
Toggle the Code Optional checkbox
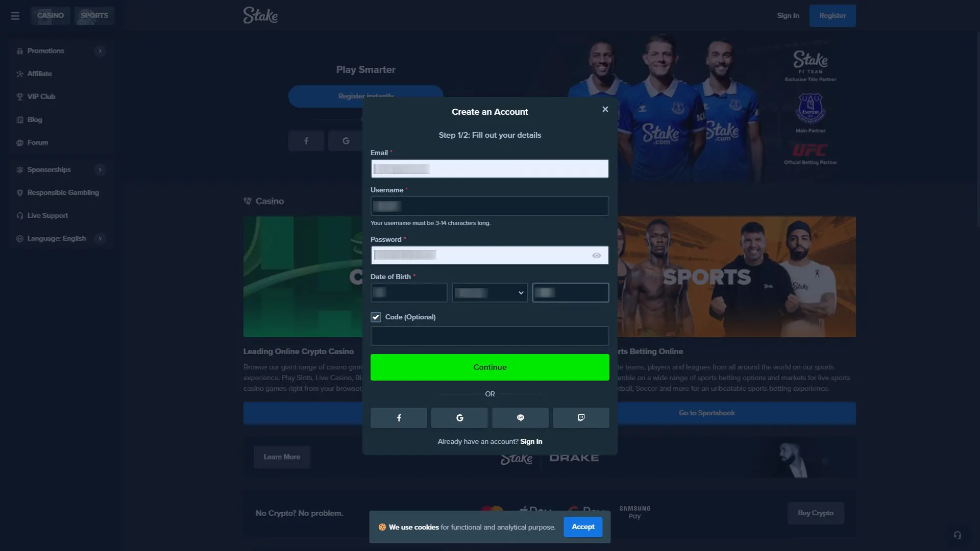tap(376, 317)
